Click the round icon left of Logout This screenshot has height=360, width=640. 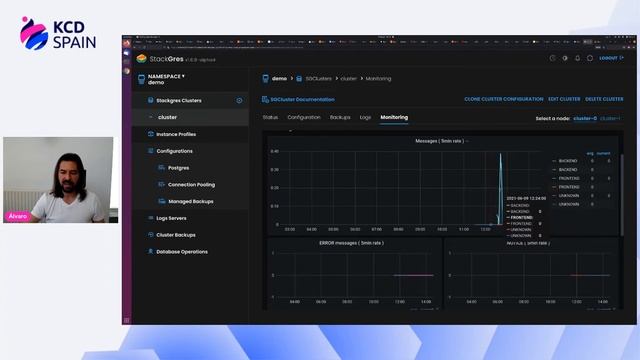[590, 58]
